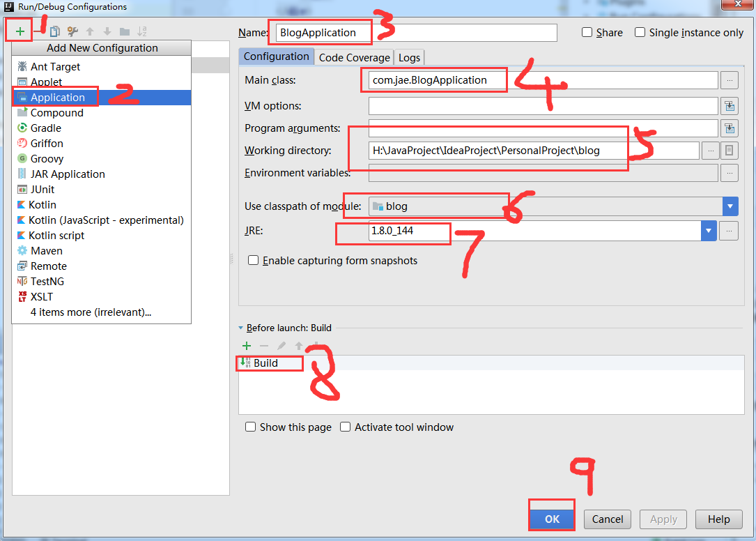Select Applet configuration type

[101, 82]
